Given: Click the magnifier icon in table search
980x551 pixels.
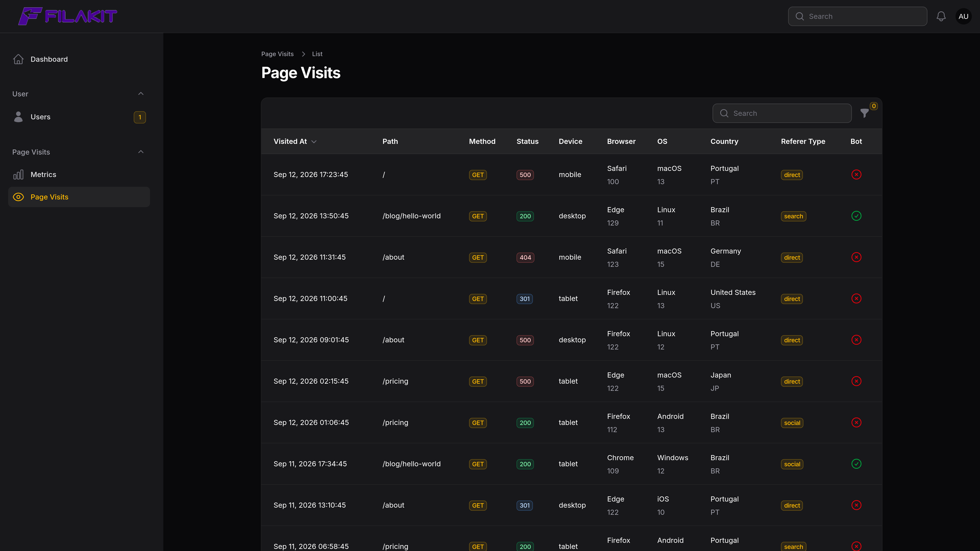Looking at the screenshot, I should click(724, 113).
